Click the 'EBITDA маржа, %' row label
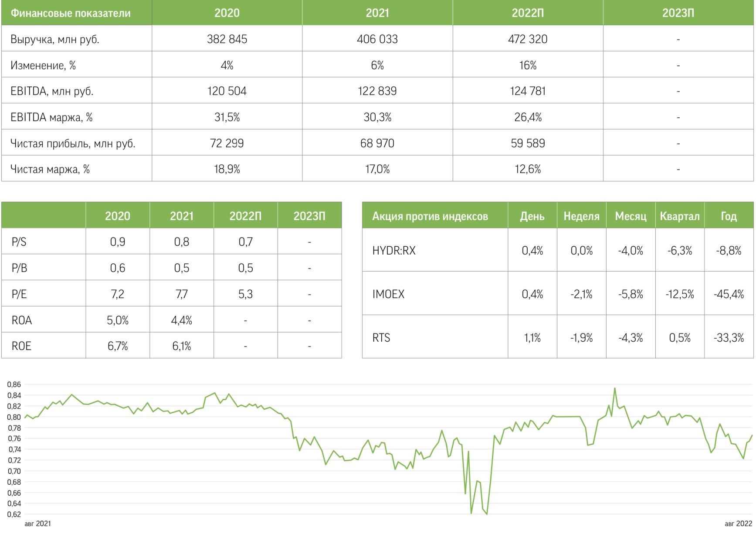Image resolution: width=756 pixels, height=534 pixels. pos(51,117)
